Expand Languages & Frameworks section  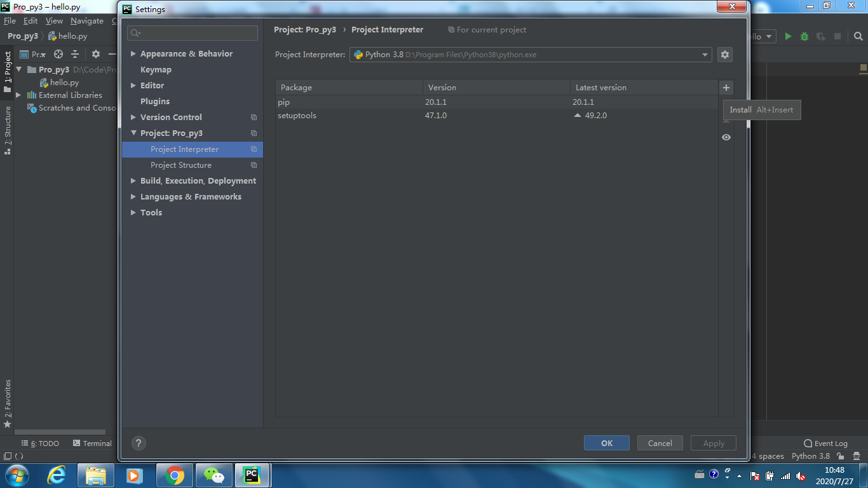(133, 197)
